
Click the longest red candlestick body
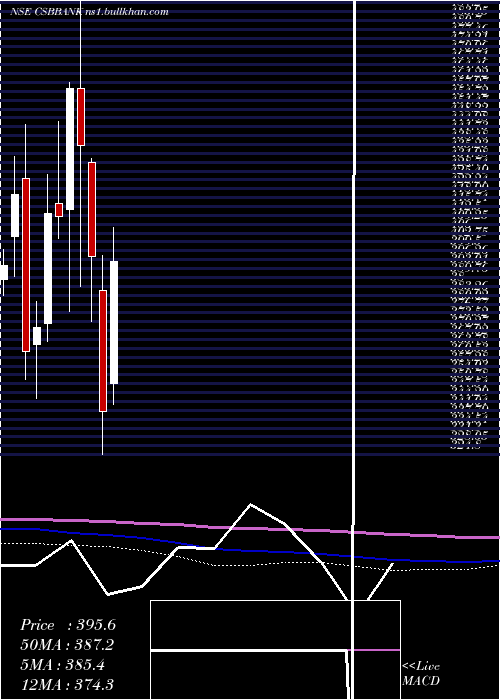[x=26, y=265]
